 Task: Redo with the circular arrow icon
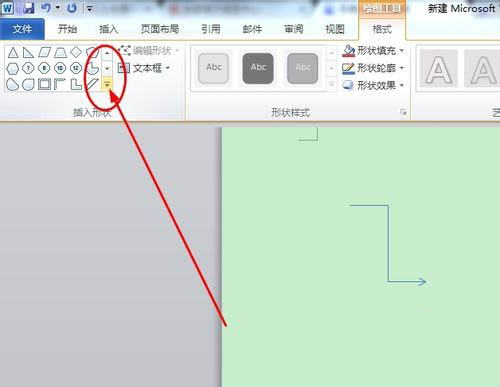[72, 8]
